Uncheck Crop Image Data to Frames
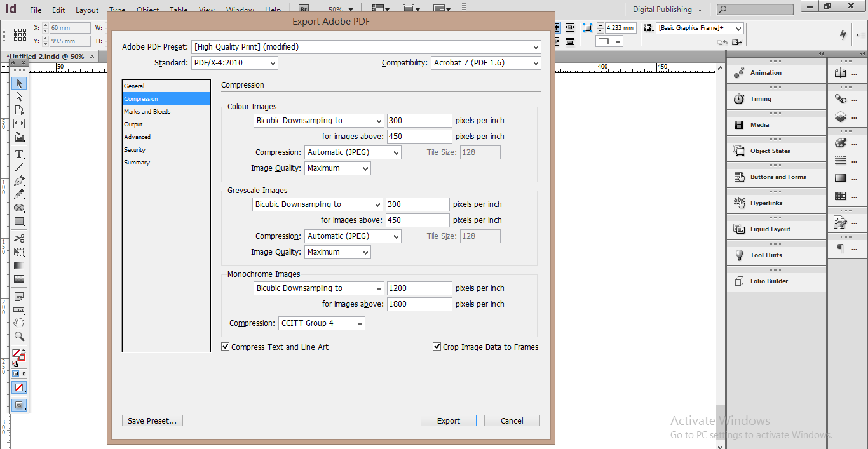 point(437,347)
